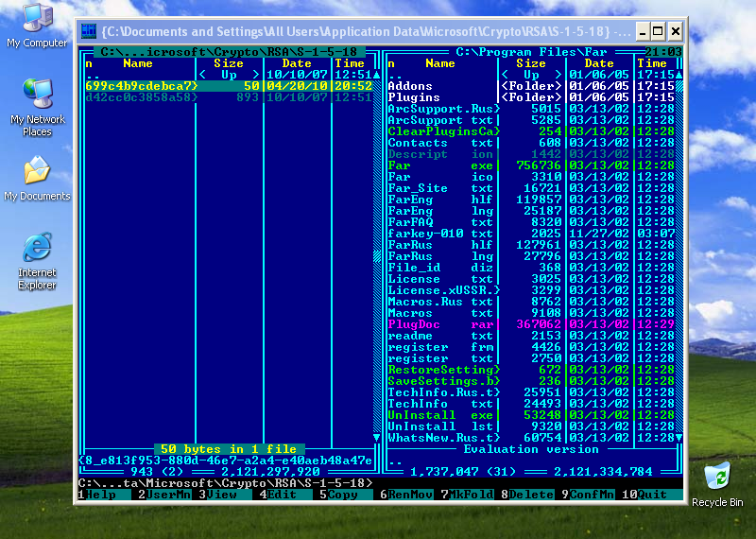Screen dimensions: 756x539
Task: Select FarEng lng file
Action: pos(531,211)
